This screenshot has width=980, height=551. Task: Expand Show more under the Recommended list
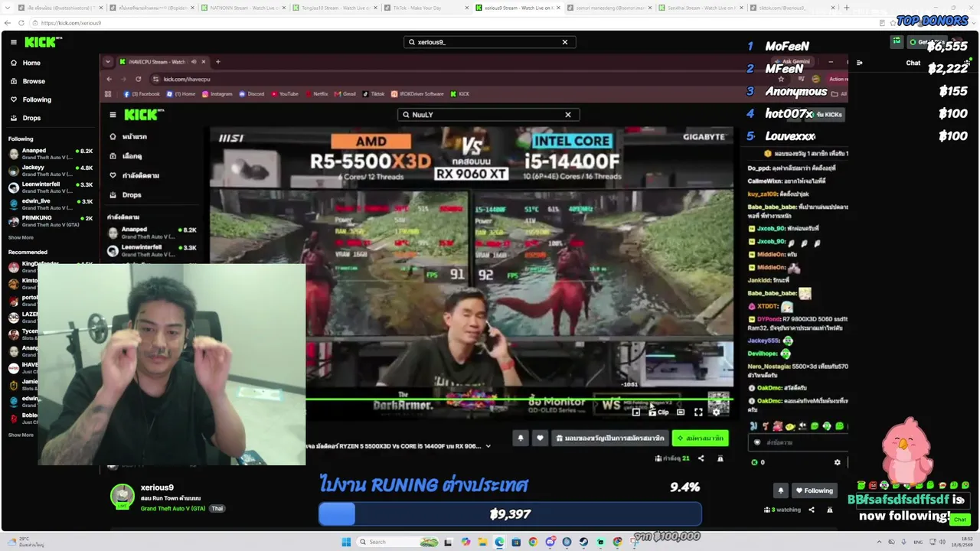click(21, 435)
